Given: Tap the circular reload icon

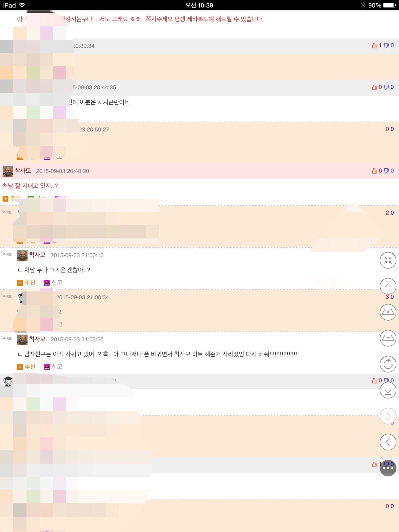Looking at the screenshot, I should [388, 364].
